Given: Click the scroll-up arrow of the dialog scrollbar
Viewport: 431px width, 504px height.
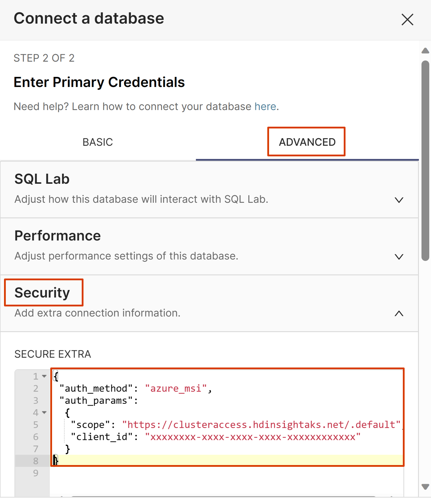Looking at the screenshot, I should click(x=425, y=51).
